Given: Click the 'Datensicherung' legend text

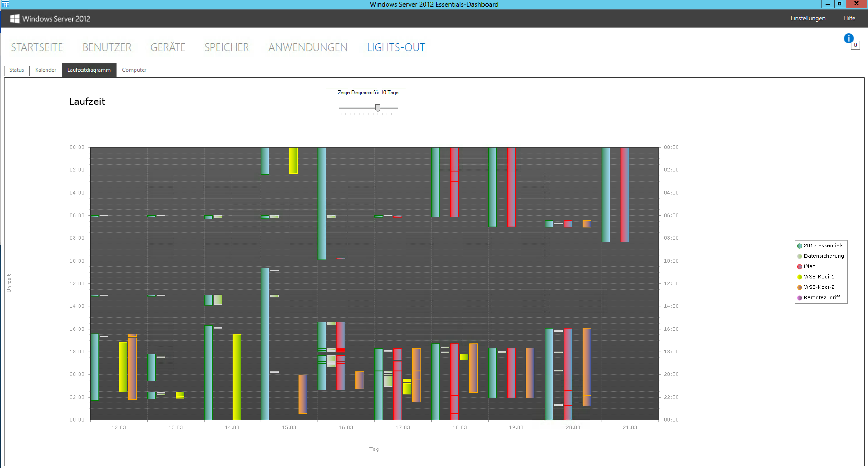Looking at the screenshot, I should (x=824, y=256).
